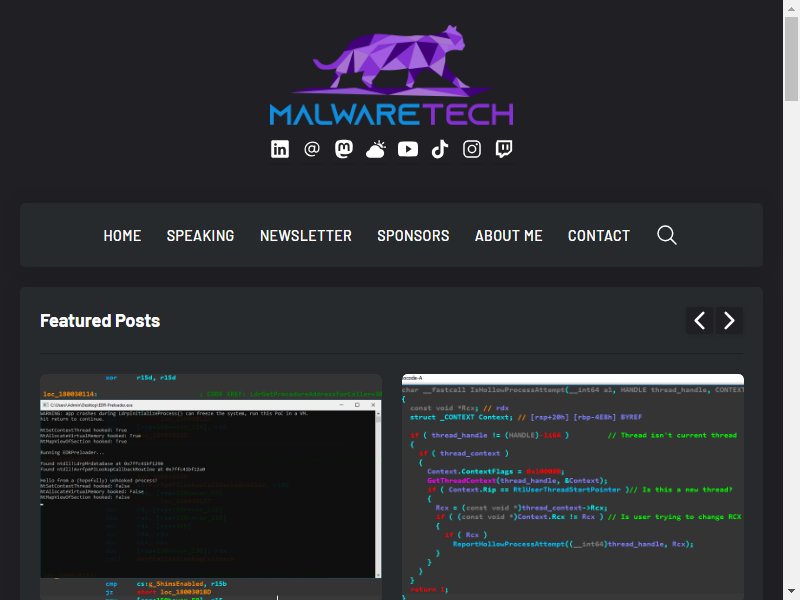Open the Mastodon social icon
Image resolution: width=800 pixels, height=600 pixels.
[x=343, y=149]
